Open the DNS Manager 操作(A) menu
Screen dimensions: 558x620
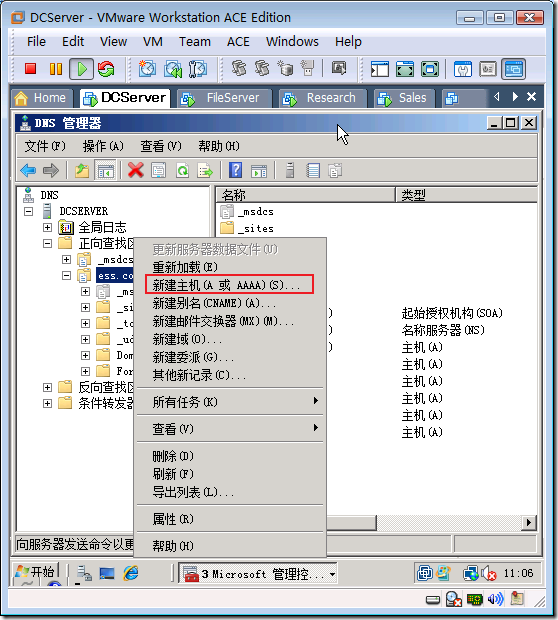[103, 146]
